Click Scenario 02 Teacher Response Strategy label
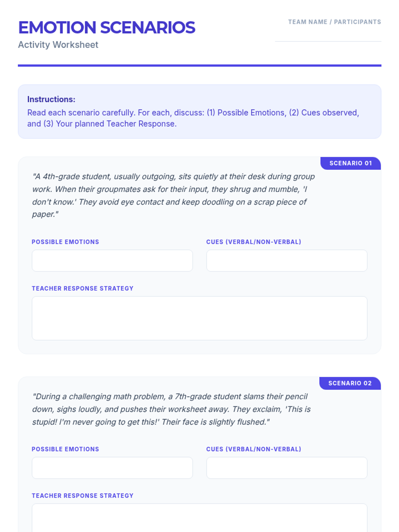Image resolution: width=399 pixels, height=532 pixels. [82, 496]
